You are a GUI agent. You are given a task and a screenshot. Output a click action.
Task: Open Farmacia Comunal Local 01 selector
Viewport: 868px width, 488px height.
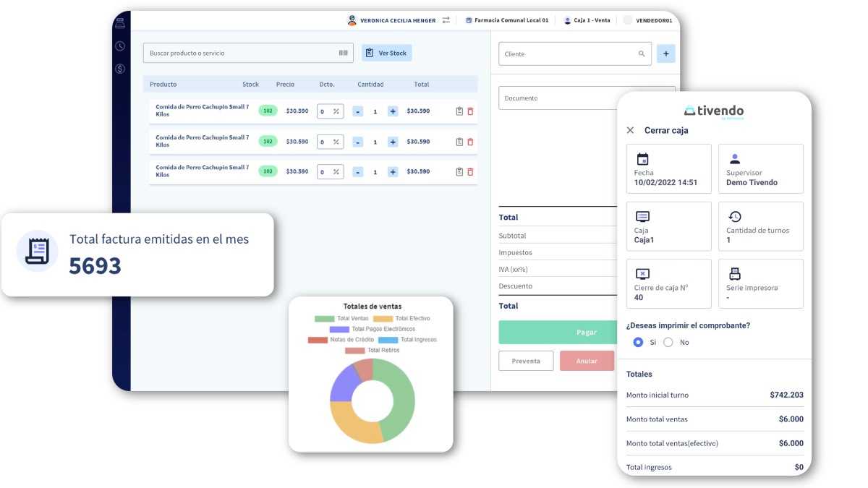(506, 20)
